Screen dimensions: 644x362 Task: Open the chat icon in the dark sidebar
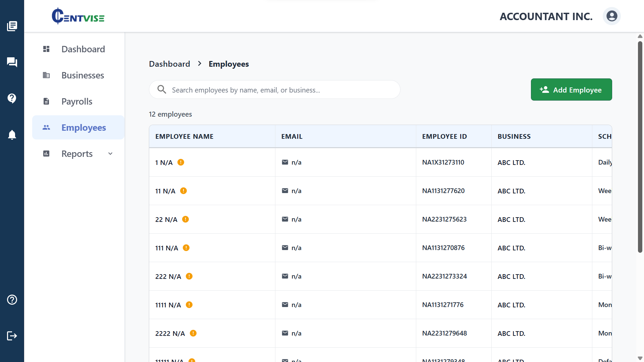point(12,62)
